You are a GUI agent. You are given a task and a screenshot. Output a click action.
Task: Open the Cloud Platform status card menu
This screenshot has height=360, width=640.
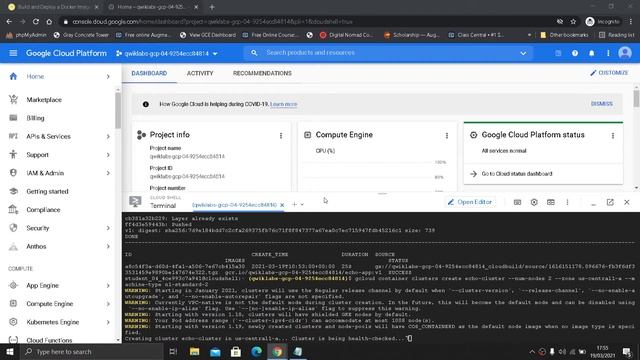click(x=613, y=136)
